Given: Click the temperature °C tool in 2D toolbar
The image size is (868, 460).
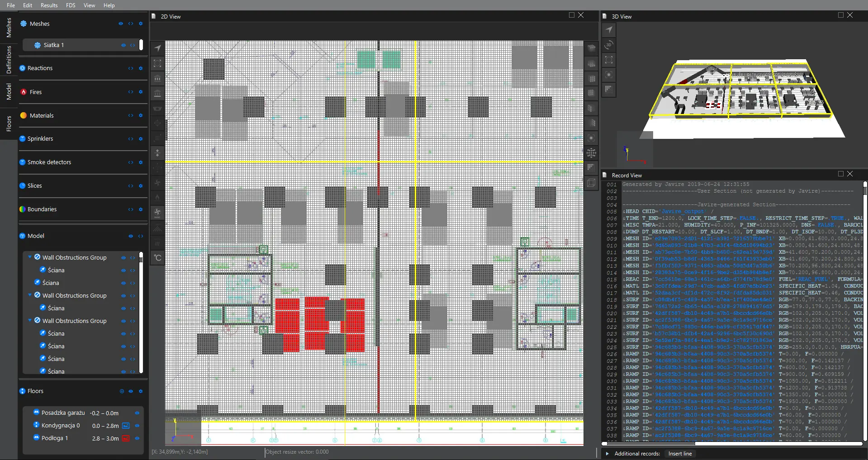Looking at the screenshot, I should 157,258.
